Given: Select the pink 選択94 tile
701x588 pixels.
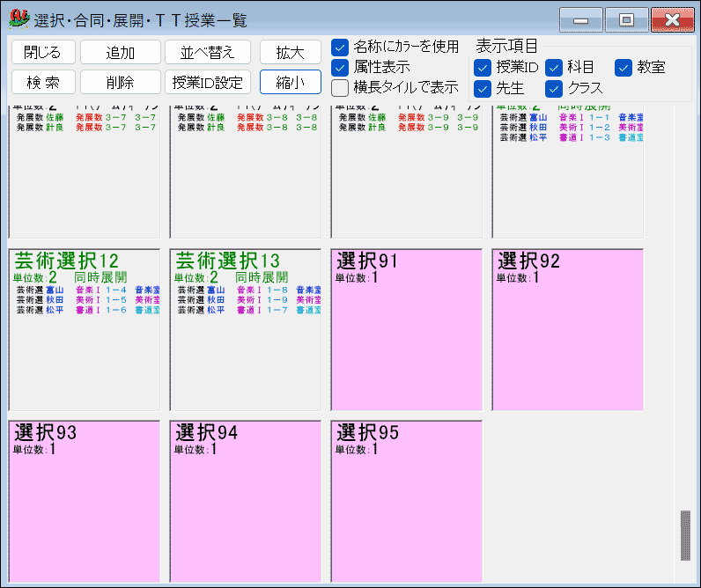Looking at the screenshot, I should (246, 502).
